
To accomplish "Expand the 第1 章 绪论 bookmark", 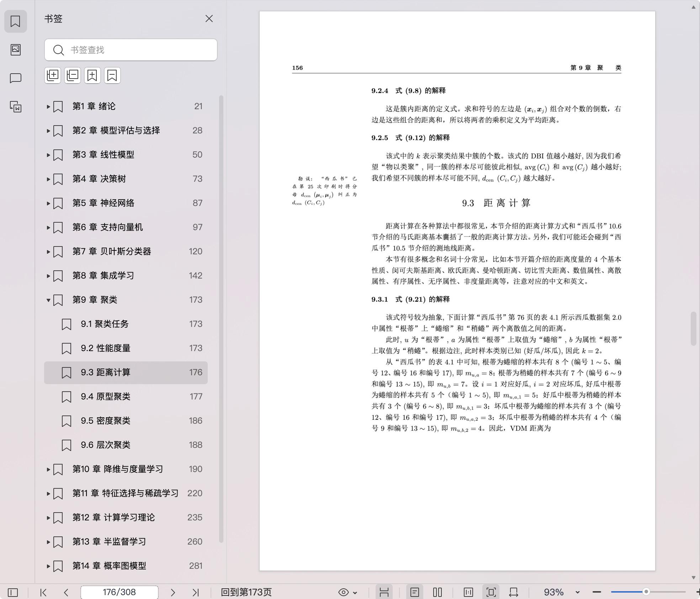I will click(x=48, y=106).
